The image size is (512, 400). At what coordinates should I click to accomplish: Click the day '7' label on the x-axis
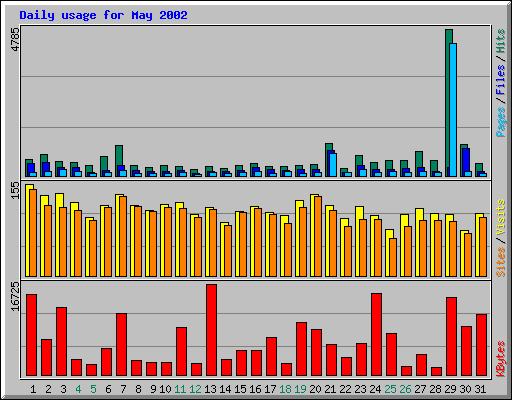click(x=123, y=389)
